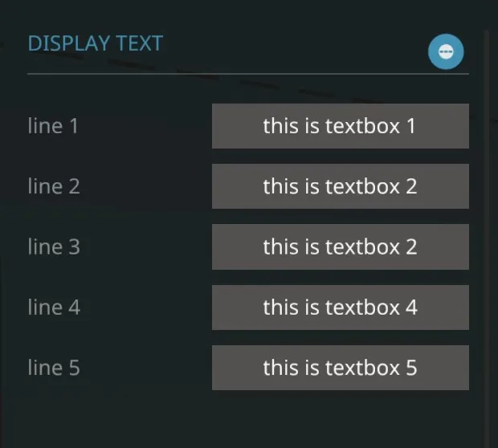The image size is (498, 448).
Task: Click the 'this is textbox 1' field
Action: coord(340,126)
